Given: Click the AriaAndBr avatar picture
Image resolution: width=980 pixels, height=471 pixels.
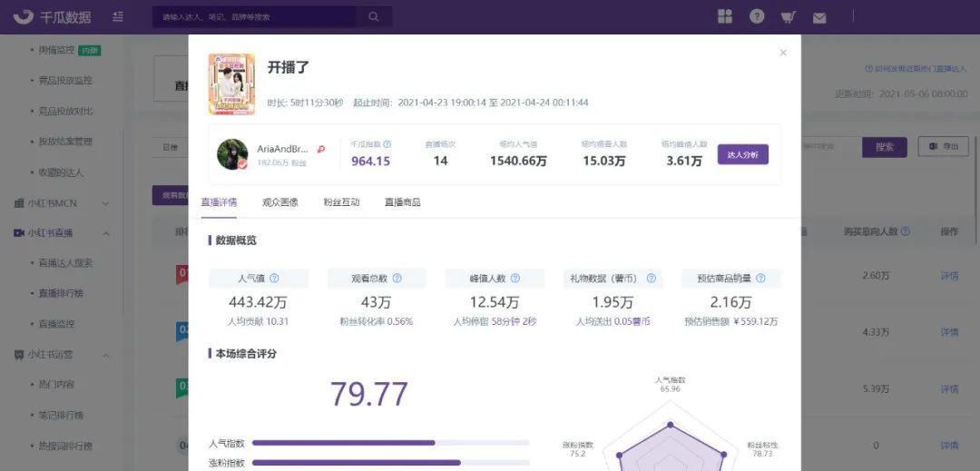Looking at the screenshot, I should point(232,154).
